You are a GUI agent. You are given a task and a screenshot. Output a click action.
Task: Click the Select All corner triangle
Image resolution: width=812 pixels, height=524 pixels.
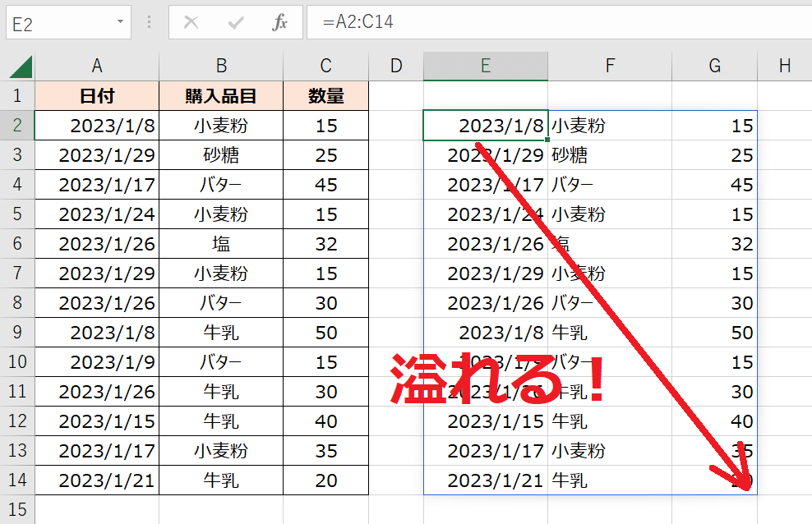pyautogui.click(x=20, y=67)
